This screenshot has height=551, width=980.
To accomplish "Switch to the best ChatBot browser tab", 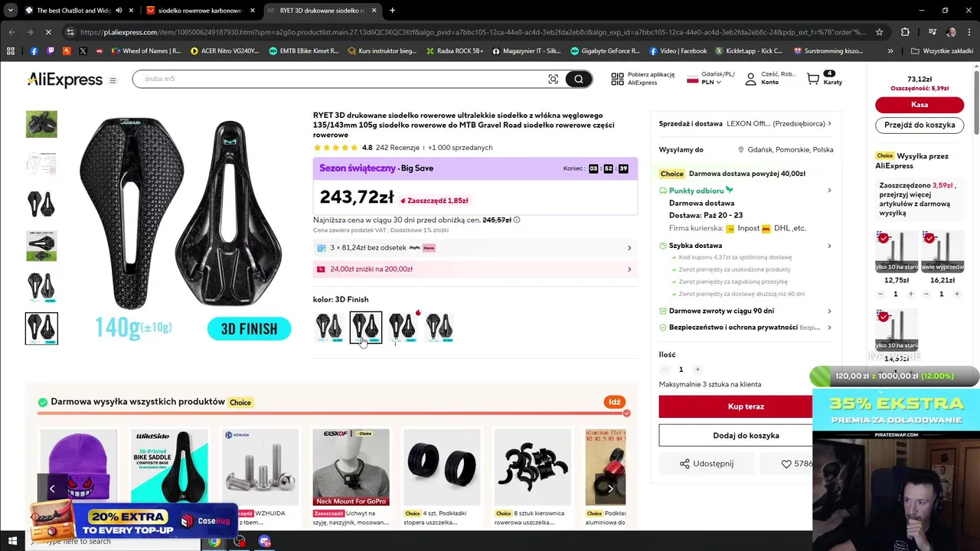I will (73, 11).
